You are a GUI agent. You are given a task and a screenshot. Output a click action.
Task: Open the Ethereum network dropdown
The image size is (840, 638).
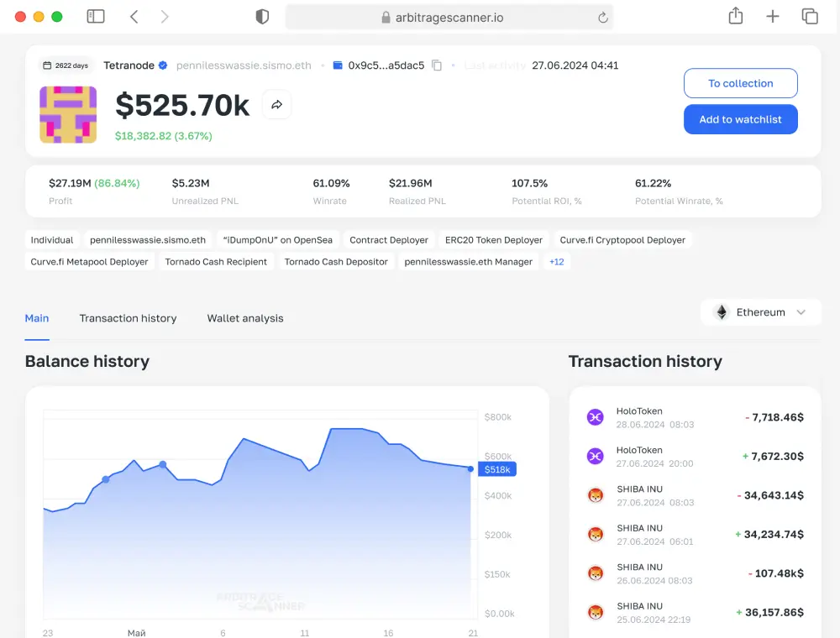(760, 312)
